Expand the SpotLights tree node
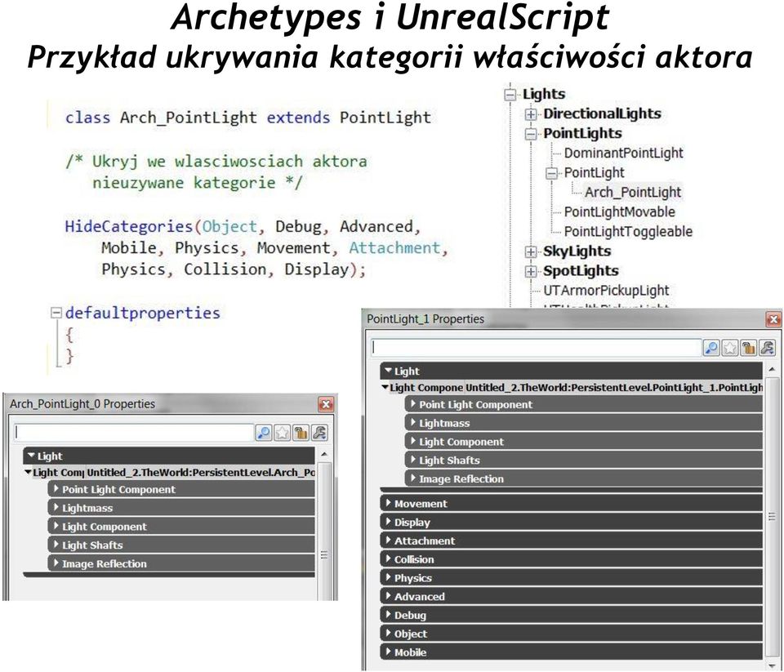Screen dimensions: 784x672 (531, 271)
